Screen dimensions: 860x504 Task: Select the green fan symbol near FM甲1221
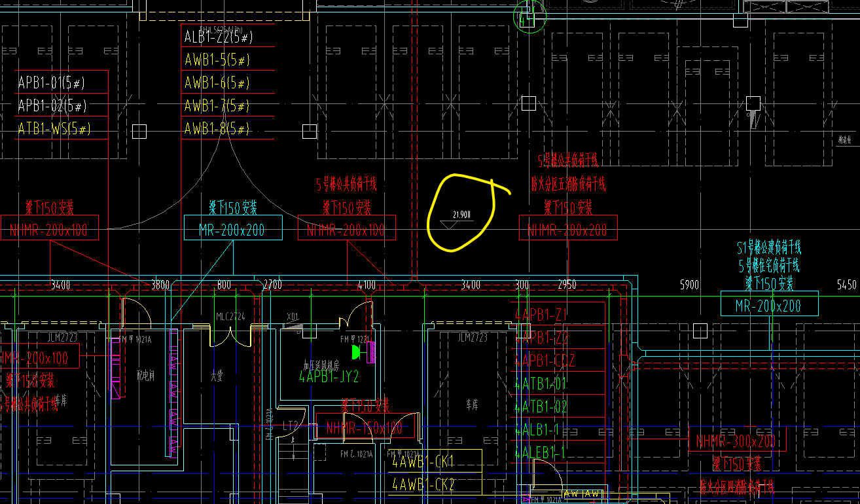(356, 353)
